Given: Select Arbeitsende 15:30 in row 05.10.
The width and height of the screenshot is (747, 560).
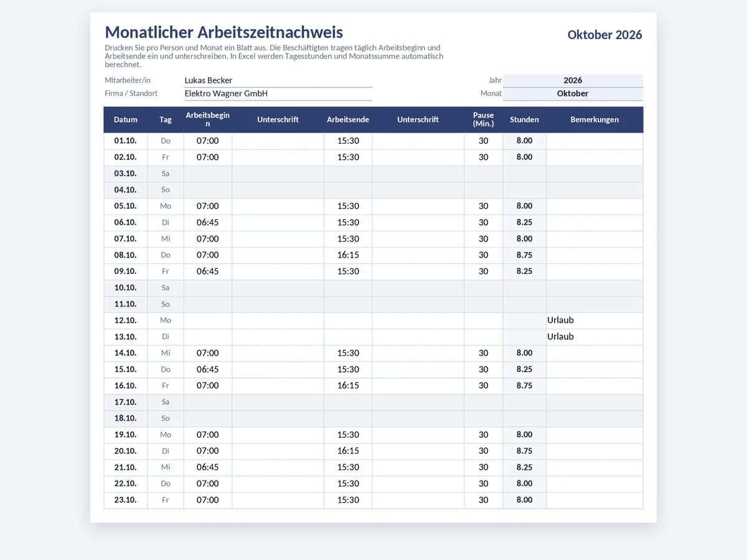Looking at the screenshot, I should 348,206.
